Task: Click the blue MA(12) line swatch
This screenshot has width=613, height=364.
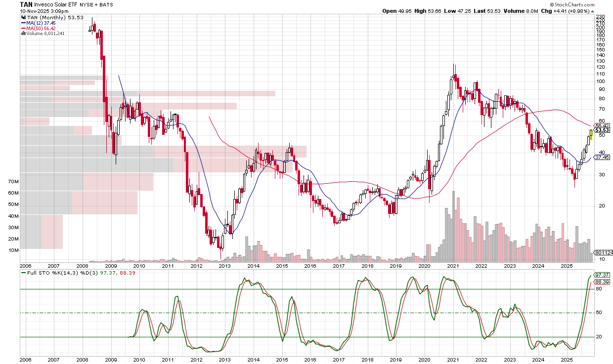Action: (x=24, y=23)
